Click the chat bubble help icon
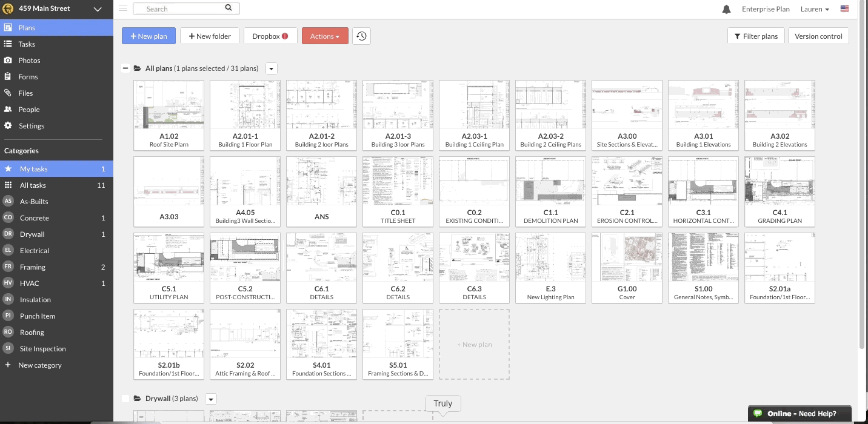This screenshot has width=868, height=424. tap(758, 414)
